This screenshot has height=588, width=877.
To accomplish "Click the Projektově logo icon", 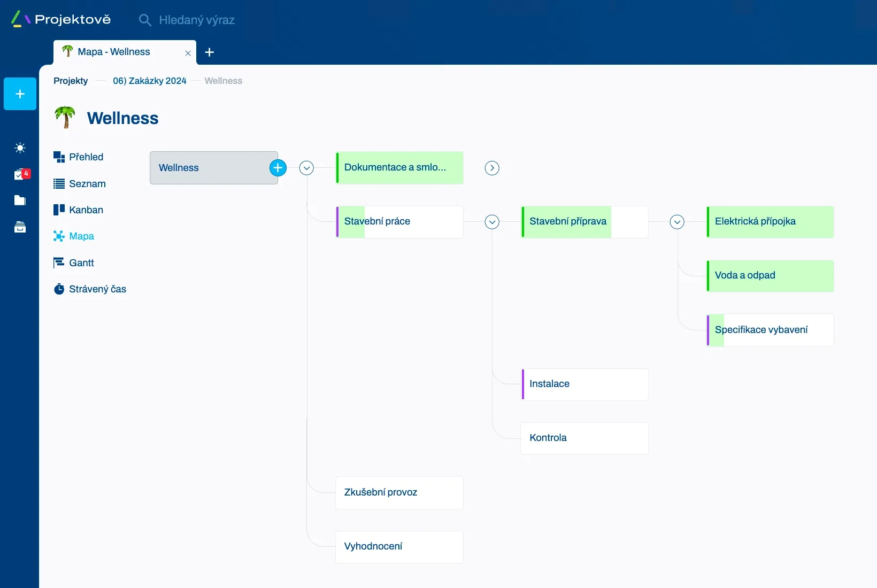I will [20, 19].
